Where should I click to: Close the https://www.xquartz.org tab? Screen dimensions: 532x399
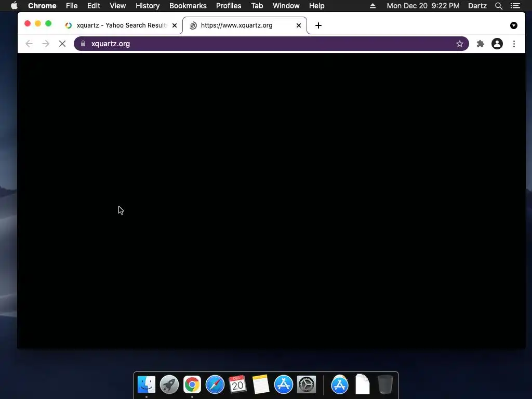tap(299, 25)
